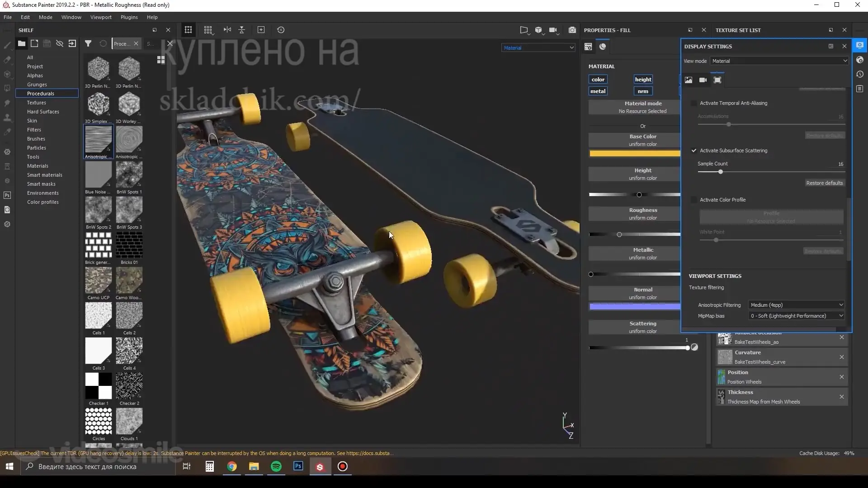Click the camera screenshot icon in viewport toolbar
868x488 pixels.
coord(572,30)
